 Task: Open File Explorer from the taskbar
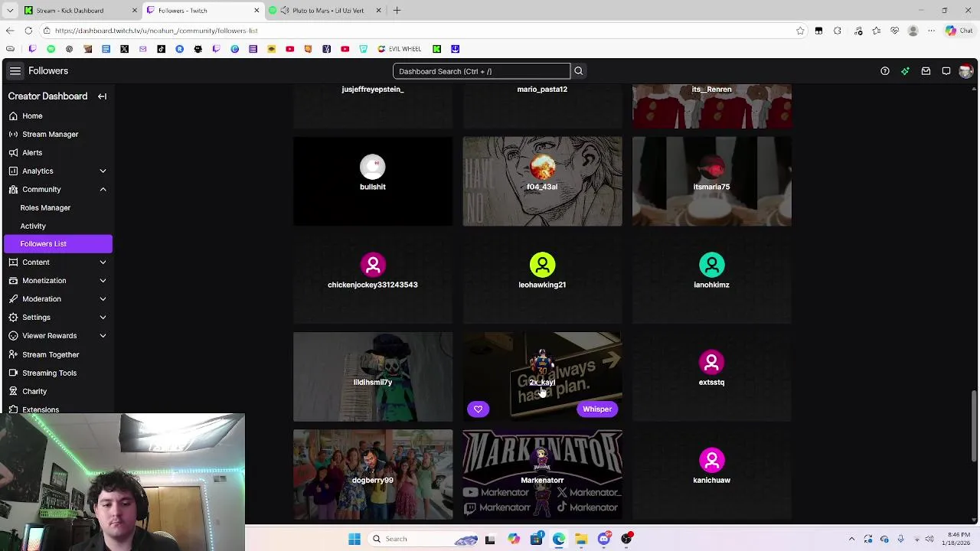[581, 539]
